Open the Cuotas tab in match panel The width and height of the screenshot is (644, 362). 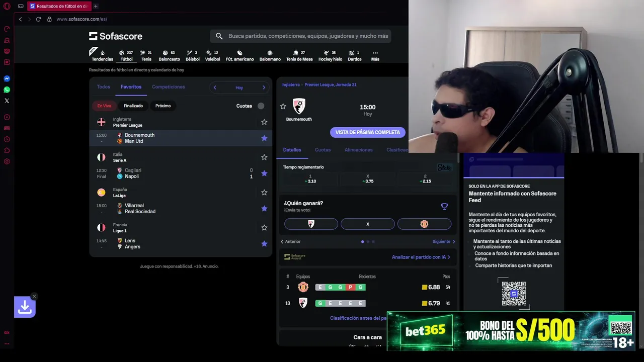(323, 150)
